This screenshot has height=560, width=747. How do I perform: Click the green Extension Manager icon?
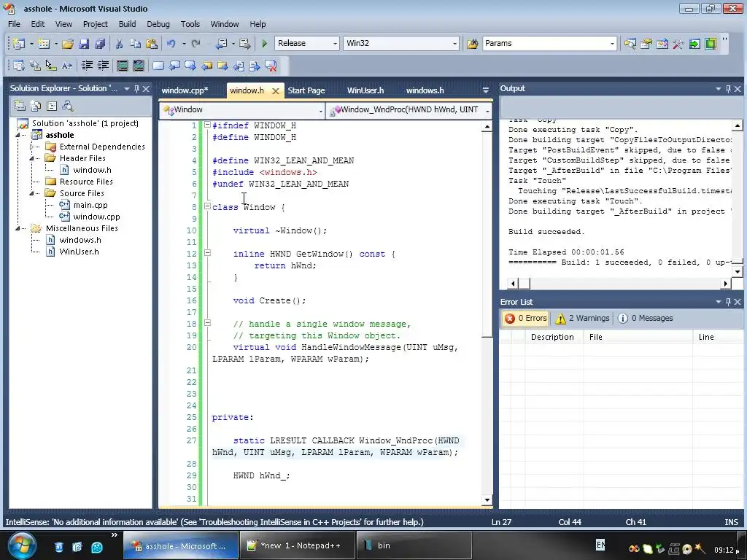coord(711,43)
